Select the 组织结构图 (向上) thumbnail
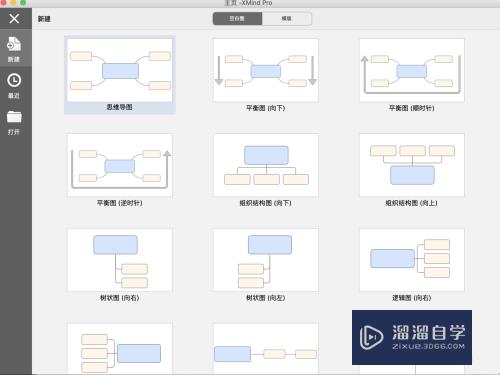Screen dimensions: 500x375 [x=412, y=165]
